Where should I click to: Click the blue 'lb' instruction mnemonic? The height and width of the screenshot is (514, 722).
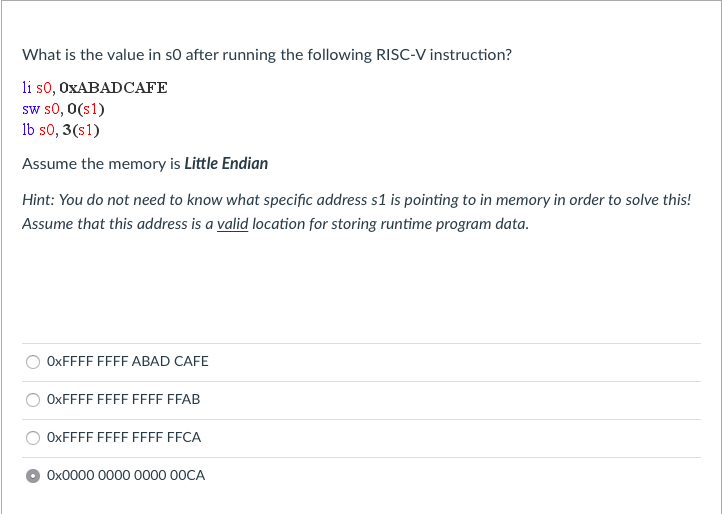click(x=28, y=130)
